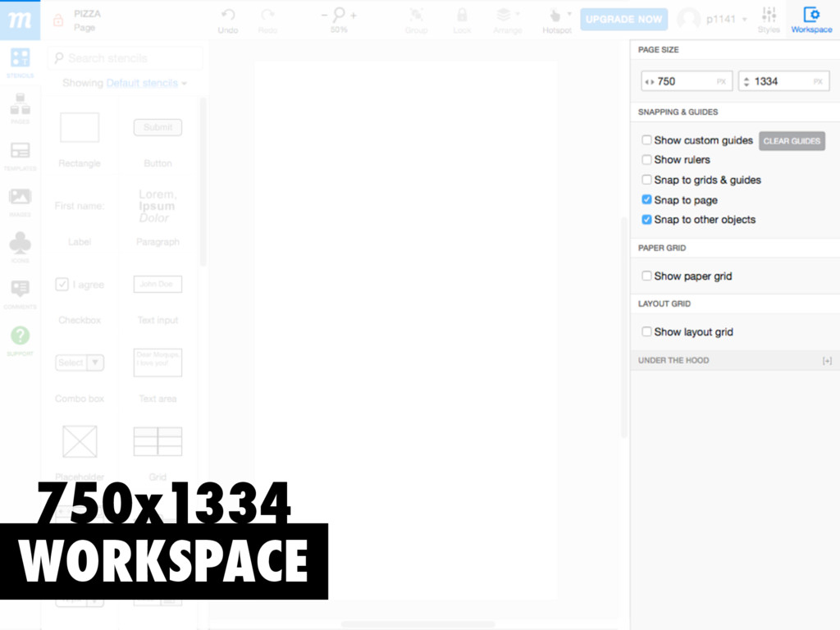Image resolution: width=840 pixels, height=630 pixels.
Task: Enable Show layout grid checkbox
Action: (x=646, y=331)
